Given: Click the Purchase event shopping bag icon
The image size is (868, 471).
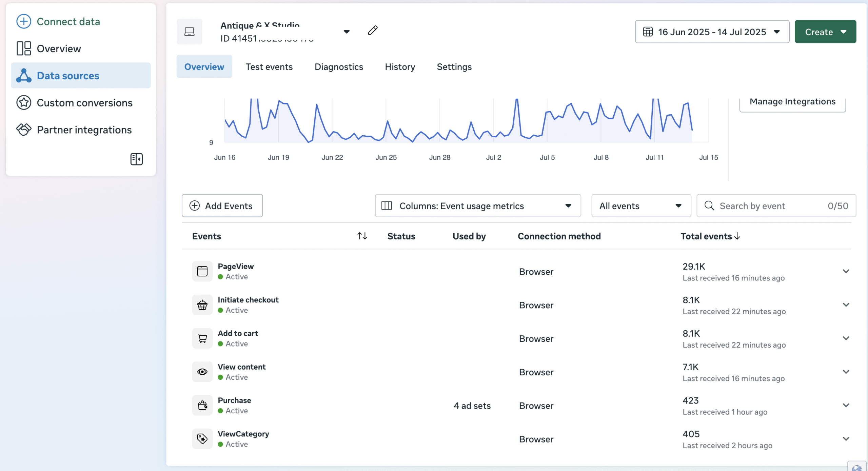Looking at the screenshot, I should coord(202,405).
